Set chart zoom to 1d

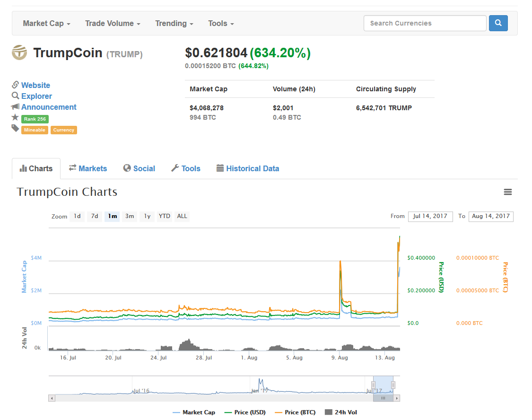click(x=78, y=216)
